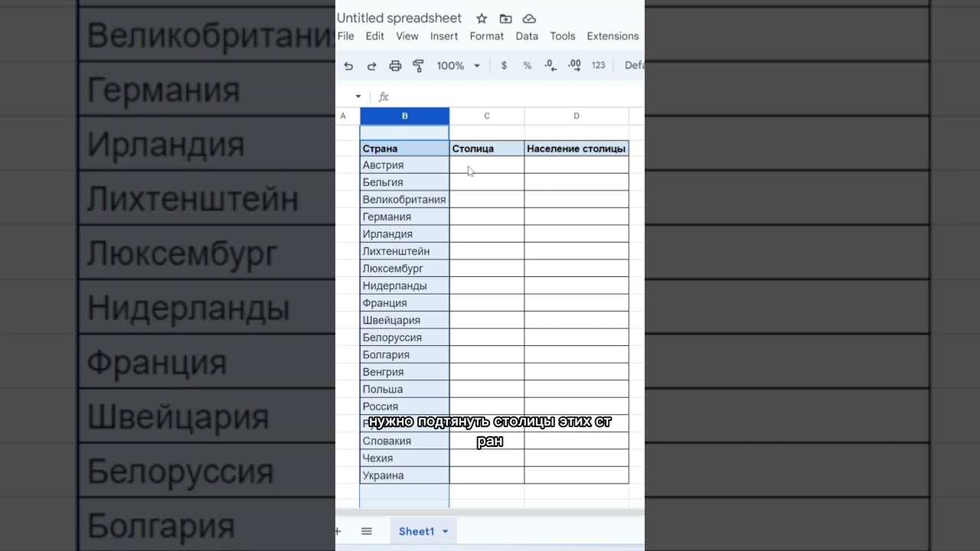This screenshot has width=980, height=551.
Task: Decrease decimal places
Action: [550, 66]
